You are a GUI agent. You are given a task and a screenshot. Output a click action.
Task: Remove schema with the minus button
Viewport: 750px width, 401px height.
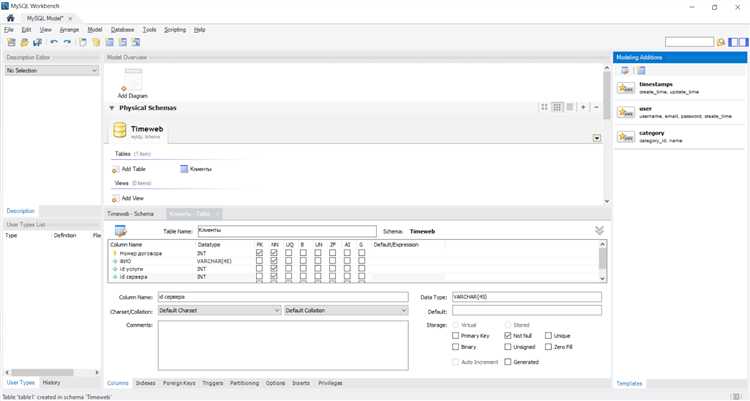pyautogui.click(x=596, y=107)
